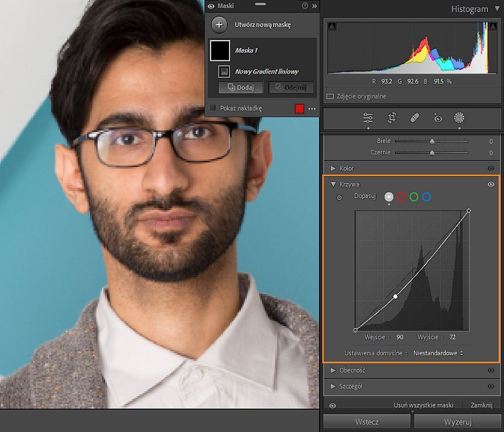Open overlay options three-dot menu
The width and height of the screenshot is (504, 432).
point(312,109)
